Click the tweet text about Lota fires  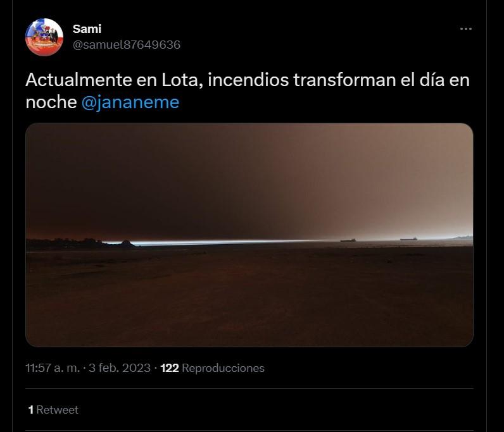[x=248, y=91]
